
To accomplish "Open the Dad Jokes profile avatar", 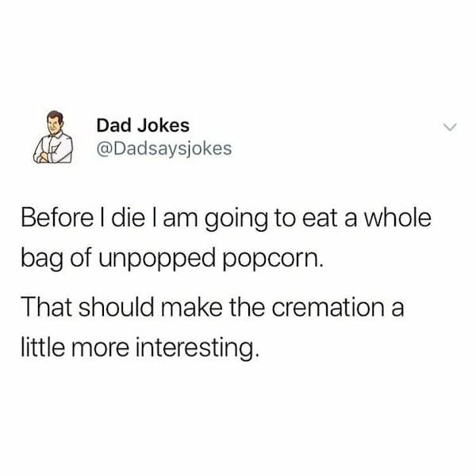I will point(53,137).
